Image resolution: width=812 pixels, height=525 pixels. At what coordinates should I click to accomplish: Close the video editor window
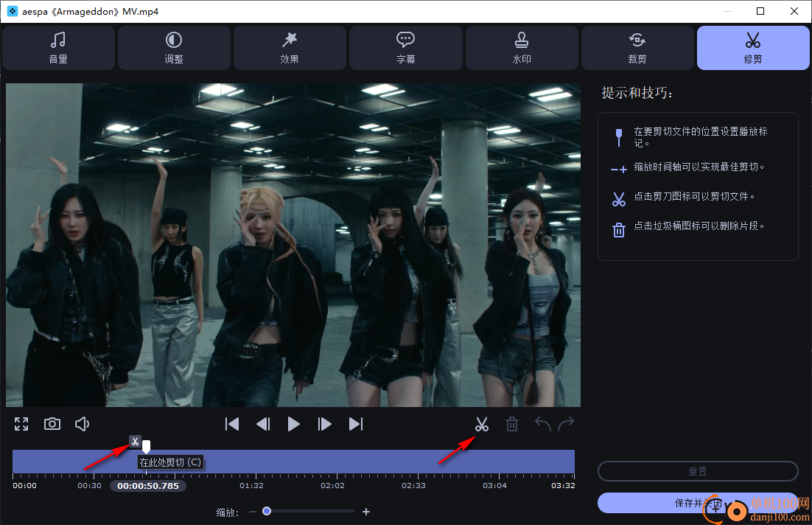pyautogui.click(x=794, y=11)
